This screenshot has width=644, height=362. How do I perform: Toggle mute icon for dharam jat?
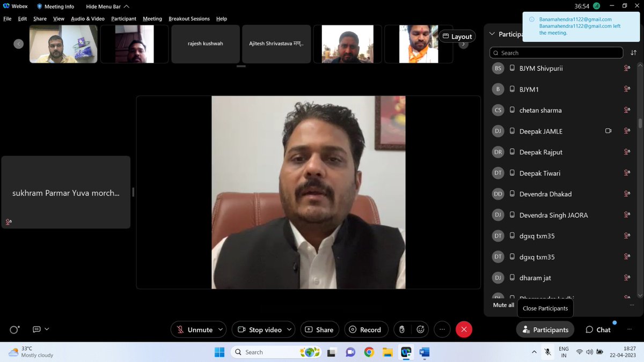[626, 277]
